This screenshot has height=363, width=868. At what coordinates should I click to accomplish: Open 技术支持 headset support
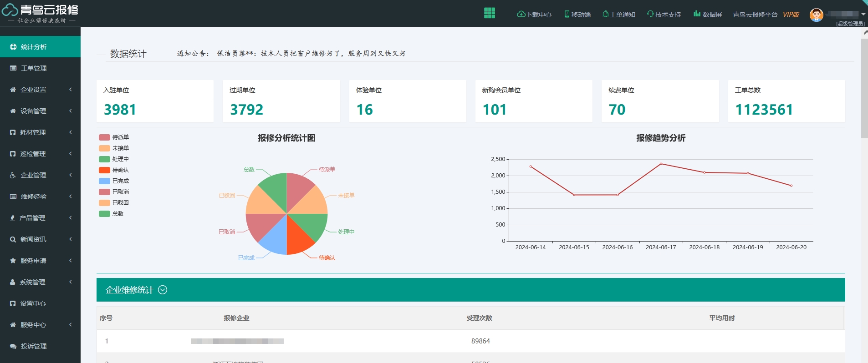point(664,15)
